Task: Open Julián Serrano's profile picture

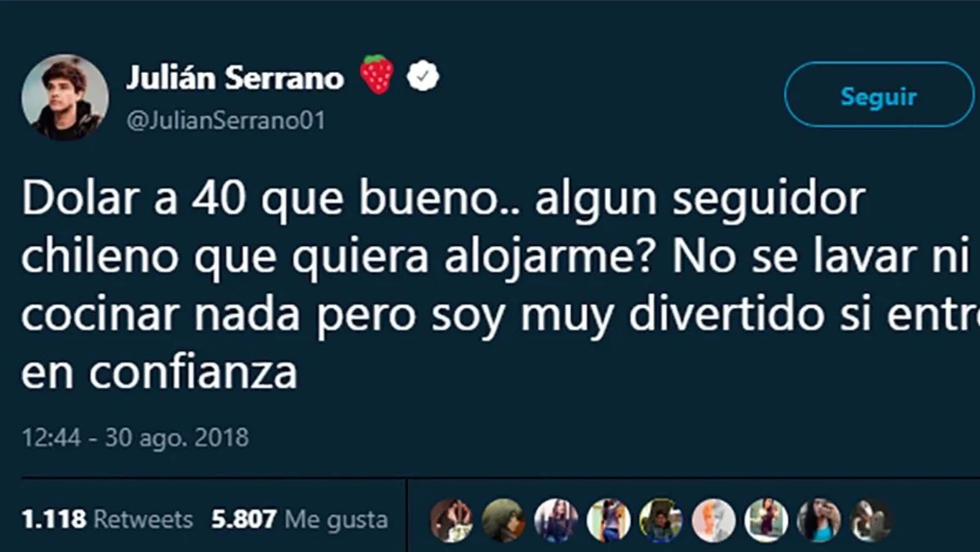Action: click(x=65, y=97)
